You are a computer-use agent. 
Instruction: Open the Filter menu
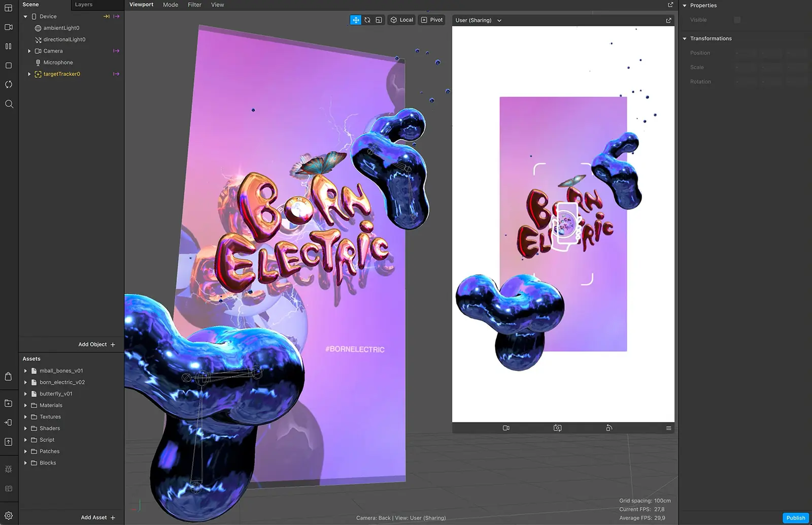click(194, 5)
